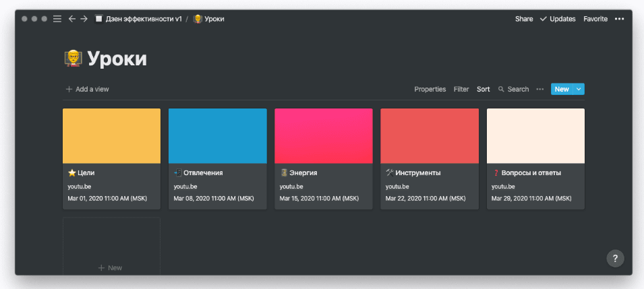Open the blue cover of Отвлечения card
Viewport: 644px width, 289px height.
pyautogui.click(x=217, y=136)
